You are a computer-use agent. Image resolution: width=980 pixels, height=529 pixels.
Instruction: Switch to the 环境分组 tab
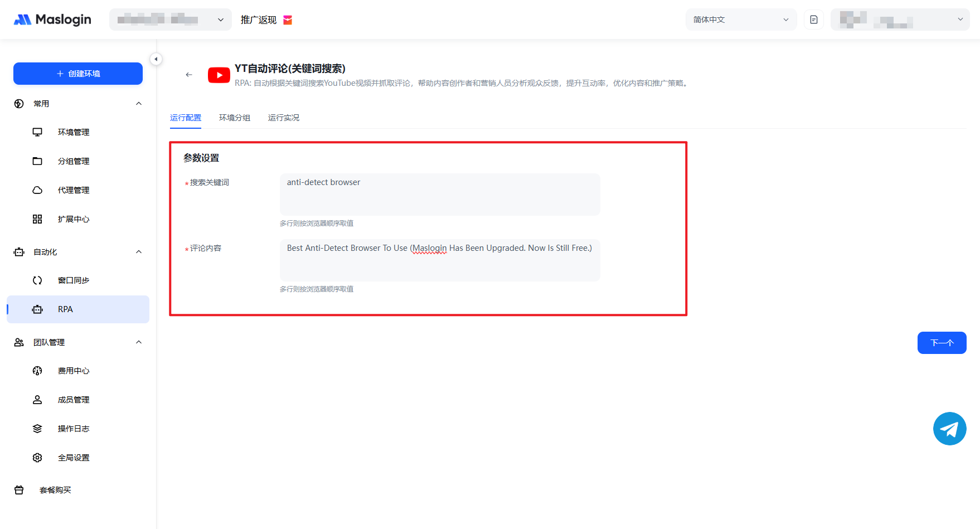pyautogui.click(x=234, y=118)
